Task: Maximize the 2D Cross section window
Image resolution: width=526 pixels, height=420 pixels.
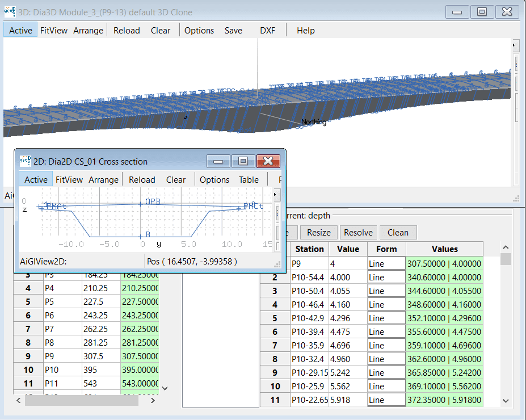Action: pyautogui.click(x=243, y=161)
